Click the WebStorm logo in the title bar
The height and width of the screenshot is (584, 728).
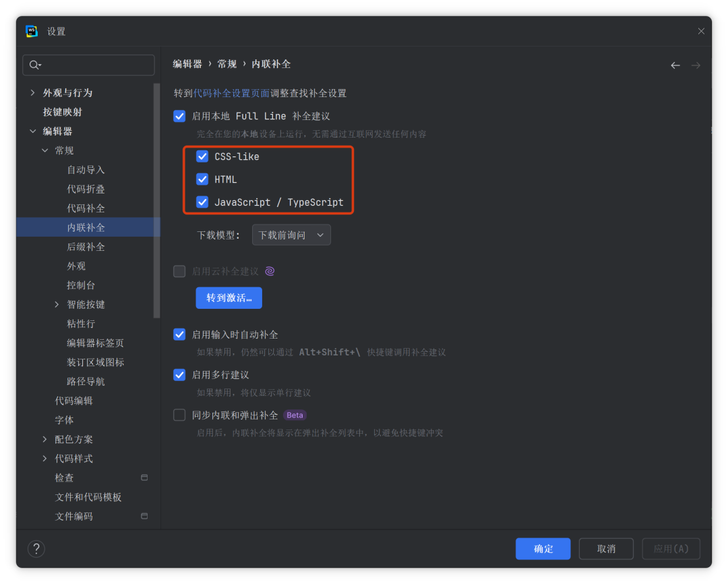31,31
